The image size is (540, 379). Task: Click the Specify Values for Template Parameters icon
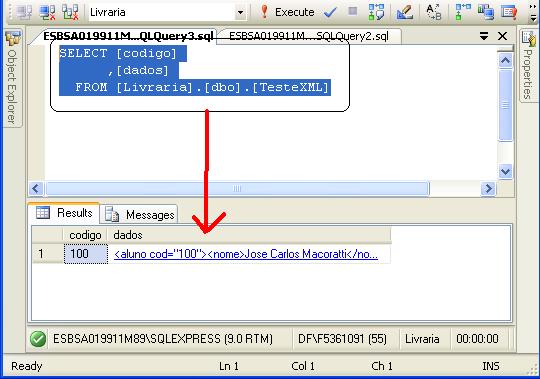pos(433,12)
